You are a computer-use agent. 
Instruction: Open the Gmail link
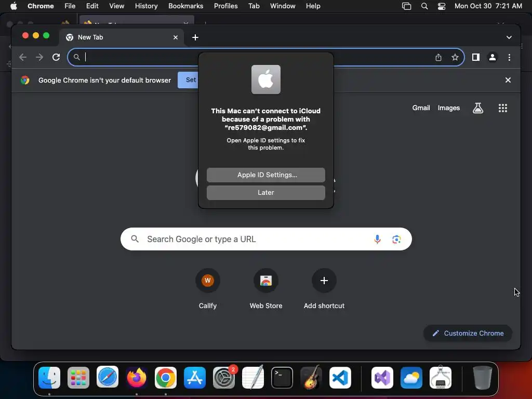421,108
